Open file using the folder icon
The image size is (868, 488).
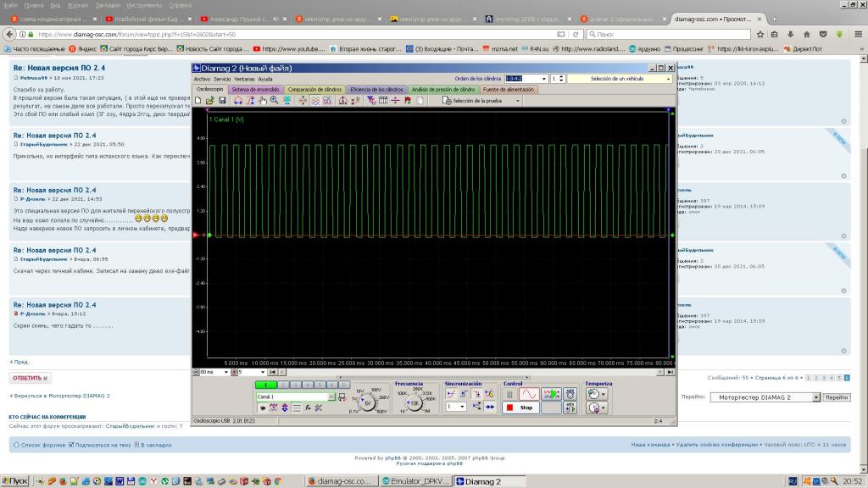(210, 100)
